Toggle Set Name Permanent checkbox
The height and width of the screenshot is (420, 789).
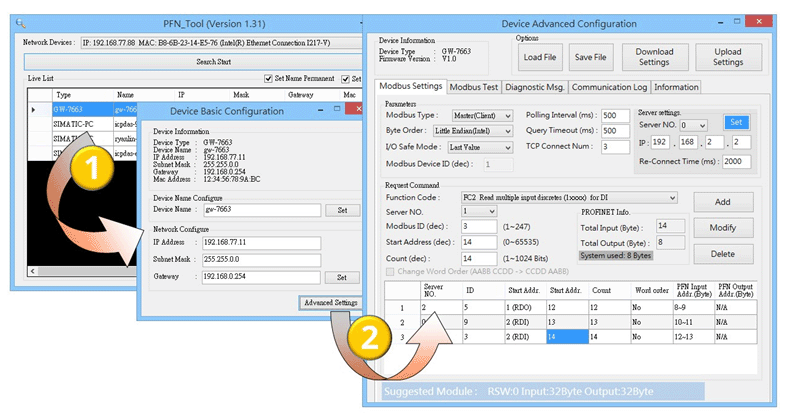(x=268, y=78)
